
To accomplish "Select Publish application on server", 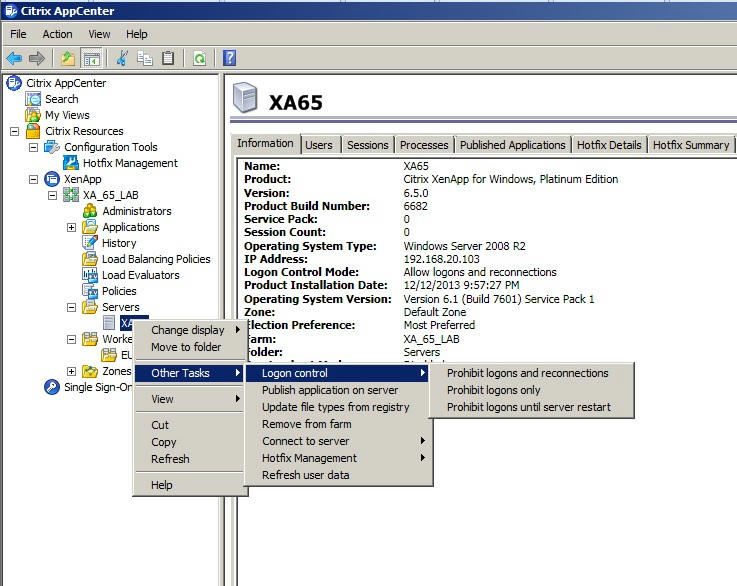I will point(337,390).
